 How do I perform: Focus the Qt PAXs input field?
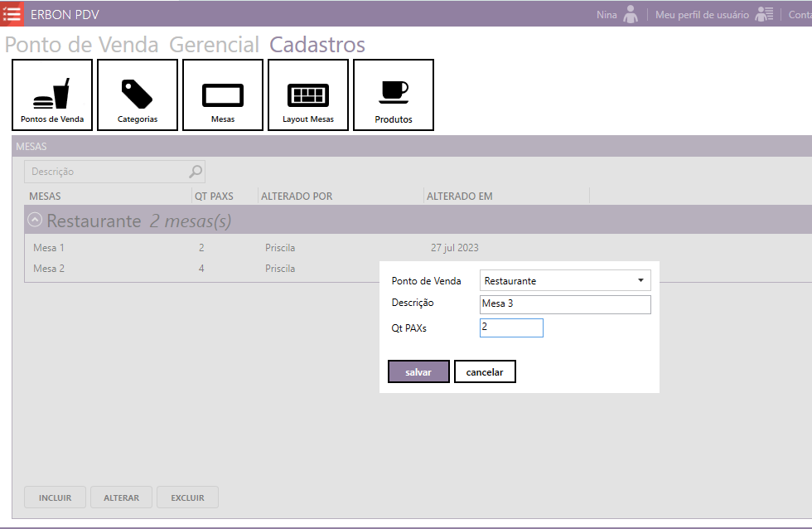tap(511, 328)
